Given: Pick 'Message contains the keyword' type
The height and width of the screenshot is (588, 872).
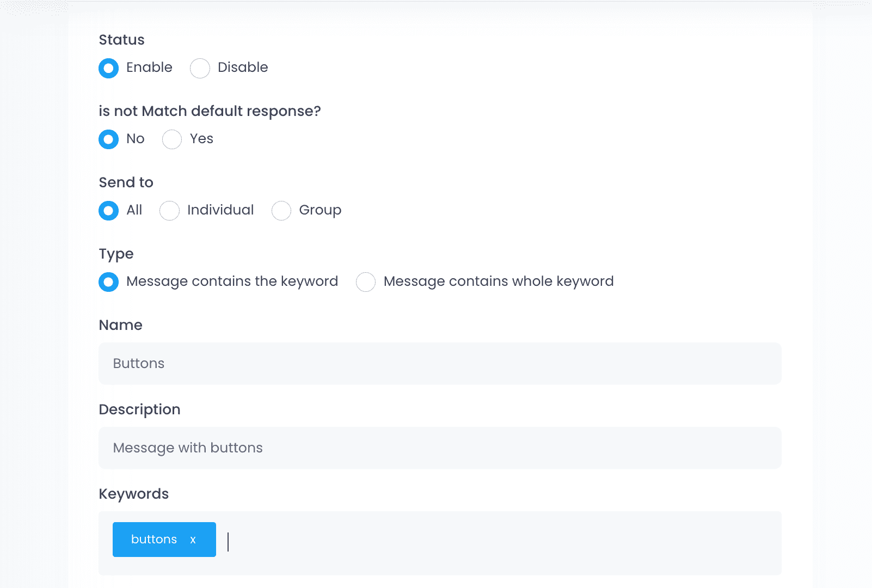Looking at the screenshot, I should (109, 282).
